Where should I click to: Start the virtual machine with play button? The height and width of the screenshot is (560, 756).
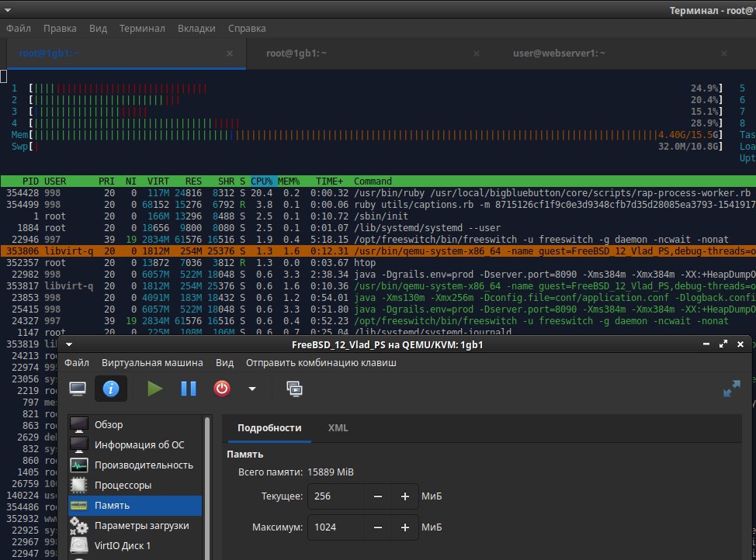point(154,389)
